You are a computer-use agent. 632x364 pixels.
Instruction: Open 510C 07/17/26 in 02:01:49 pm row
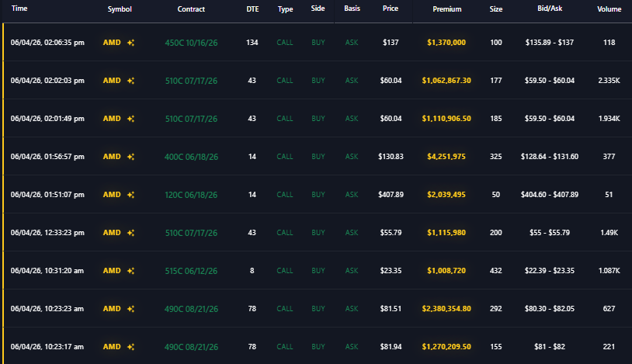pos(191,119)
